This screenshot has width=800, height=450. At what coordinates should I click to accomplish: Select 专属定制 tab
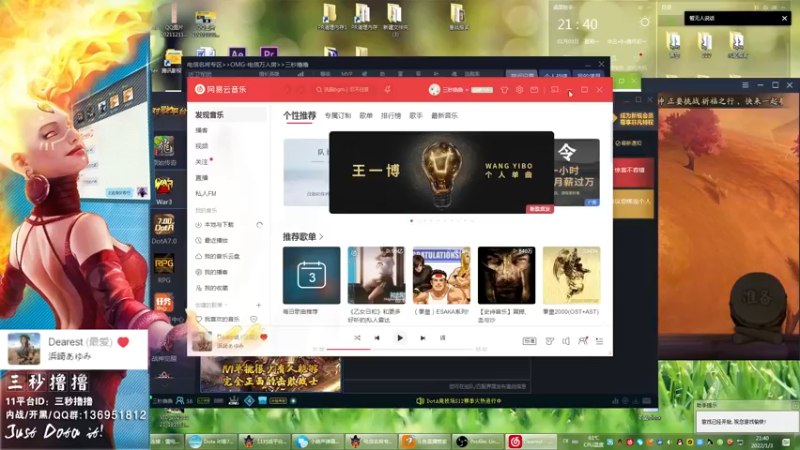tap(338, 116)
